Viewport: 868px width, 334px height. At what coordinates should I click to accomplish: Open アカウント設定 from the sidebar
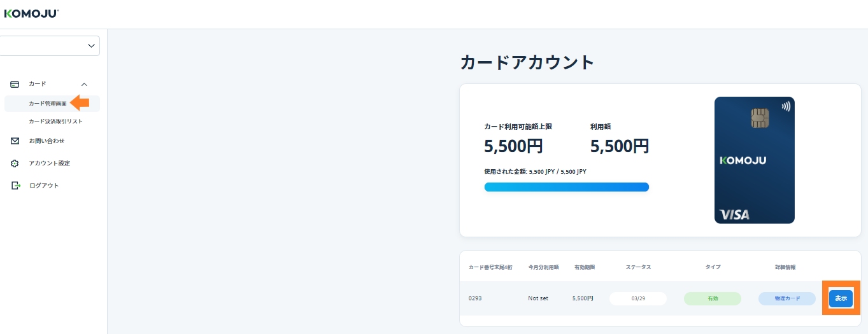click(x=49, y=164)
